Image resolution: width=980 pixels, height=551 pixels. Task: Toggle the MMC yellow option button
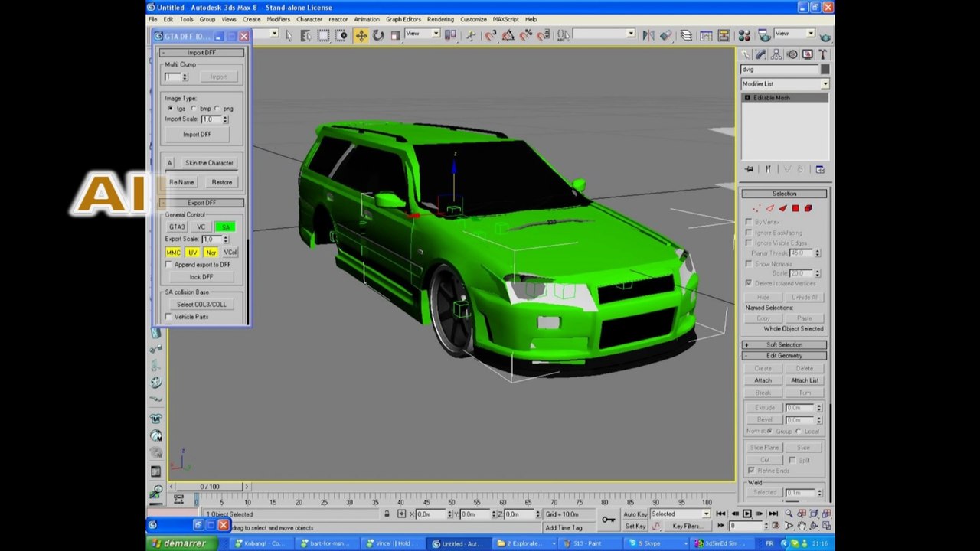pos(174,253)
